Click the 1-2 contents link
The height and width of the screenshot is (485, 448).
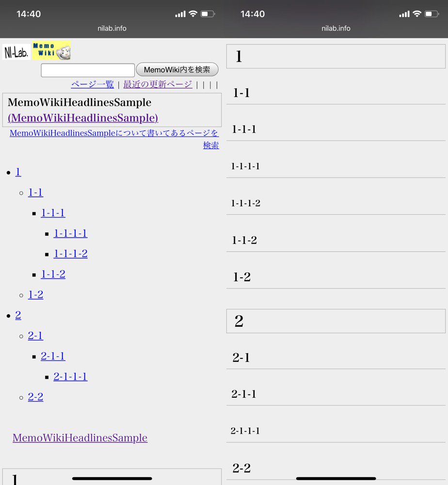[35, 294]
